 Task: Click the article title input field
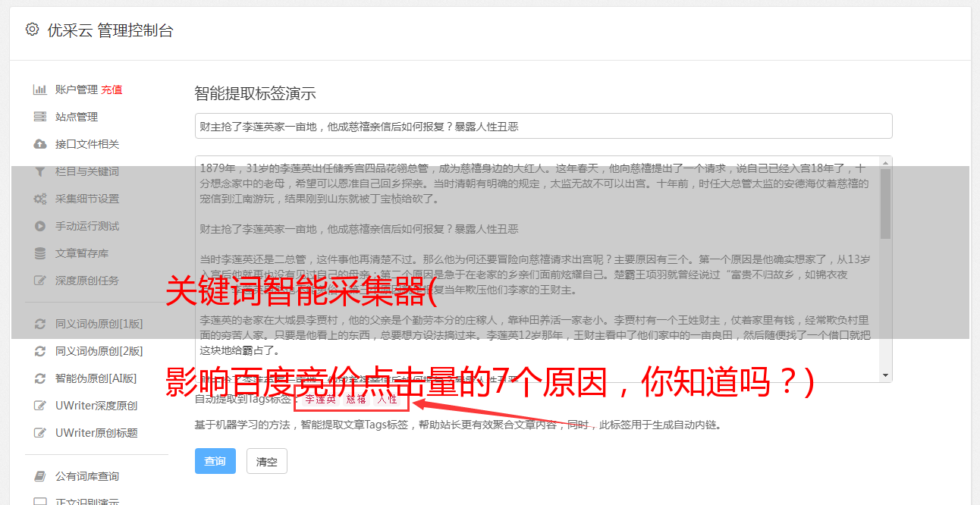(543, 126)
